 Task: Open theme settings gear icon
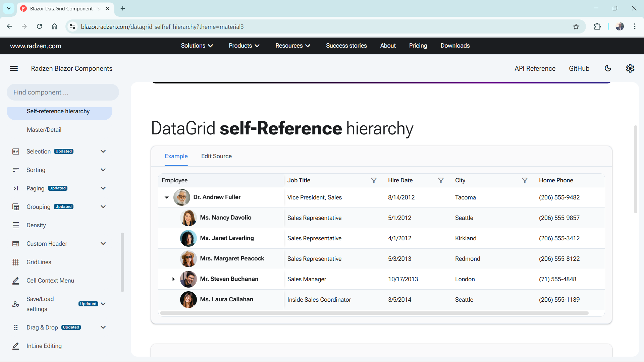coord(630,68)
